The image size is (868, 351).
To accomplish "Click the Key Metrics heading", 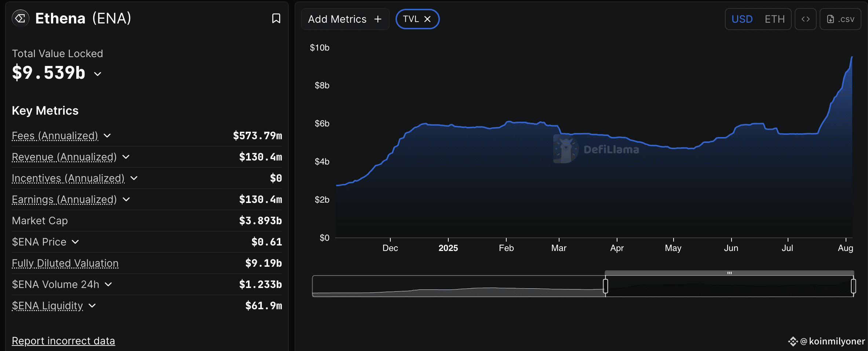I will (x=45, y=111).
